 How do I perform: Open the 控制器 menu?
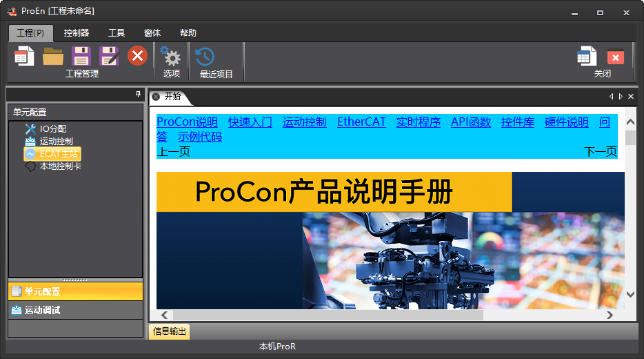click(x=77, y=33)
